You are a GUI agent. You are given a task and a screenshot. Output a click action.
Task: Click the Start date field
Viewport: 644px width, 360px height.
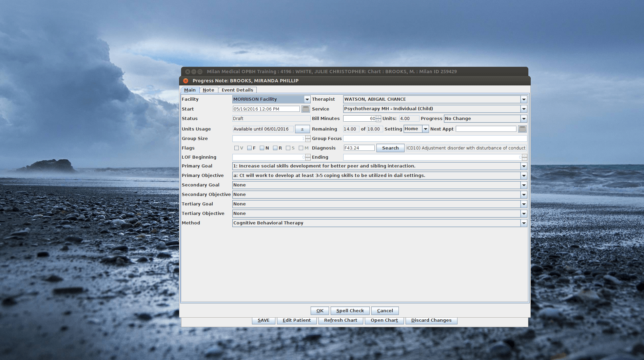coord(266,109)
